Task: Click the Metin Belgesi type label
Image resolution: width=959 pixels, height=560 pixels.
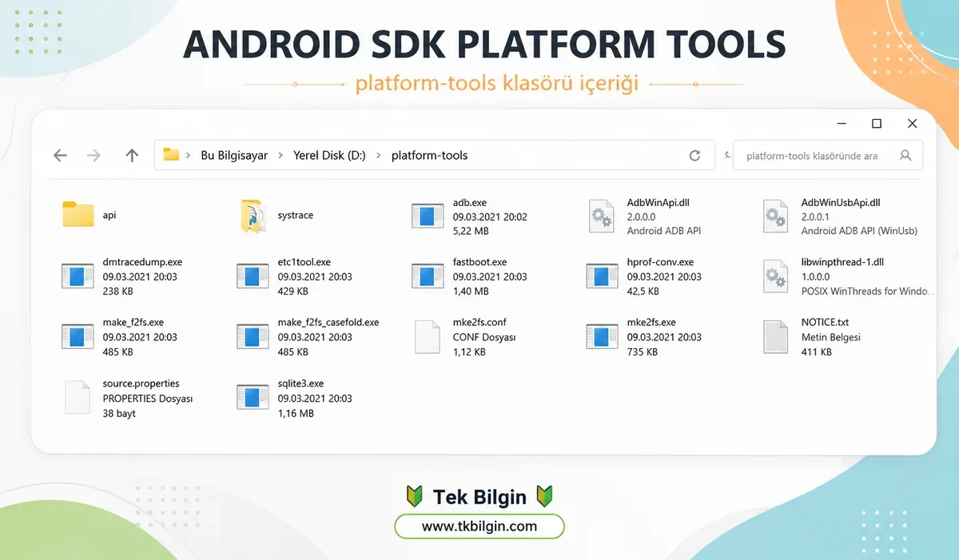Action: 831,337
